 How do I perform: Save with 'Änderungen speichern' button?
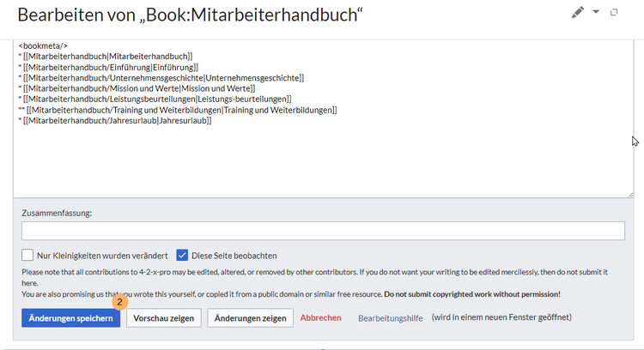(x=70, y=318)
